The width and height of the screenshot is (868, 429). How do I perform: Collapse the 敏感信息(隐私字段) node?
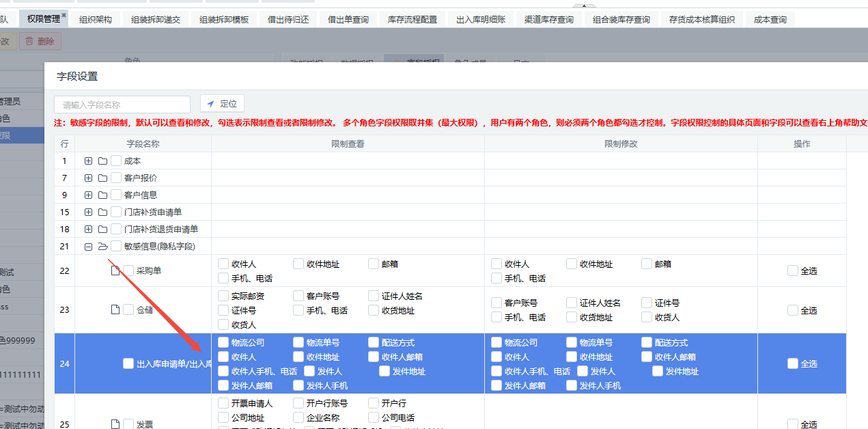[88, 247]
